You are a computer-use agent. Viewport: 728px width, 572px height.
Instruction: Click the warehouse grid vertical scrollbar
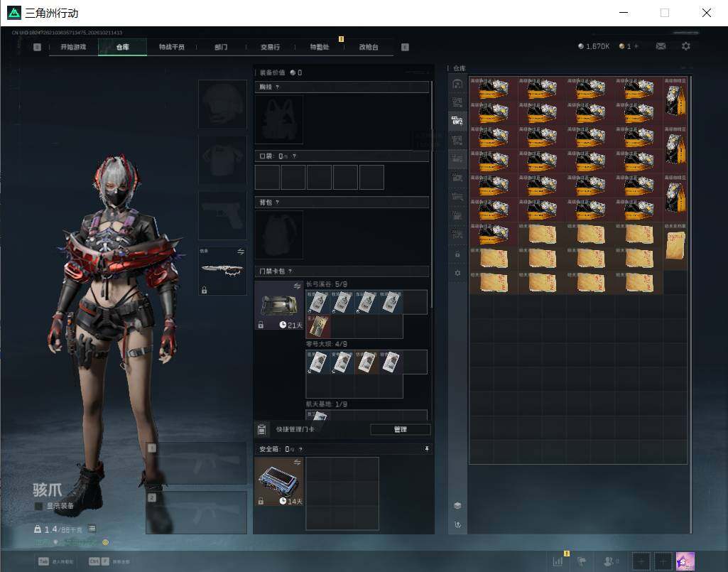(x=691, y=305)
